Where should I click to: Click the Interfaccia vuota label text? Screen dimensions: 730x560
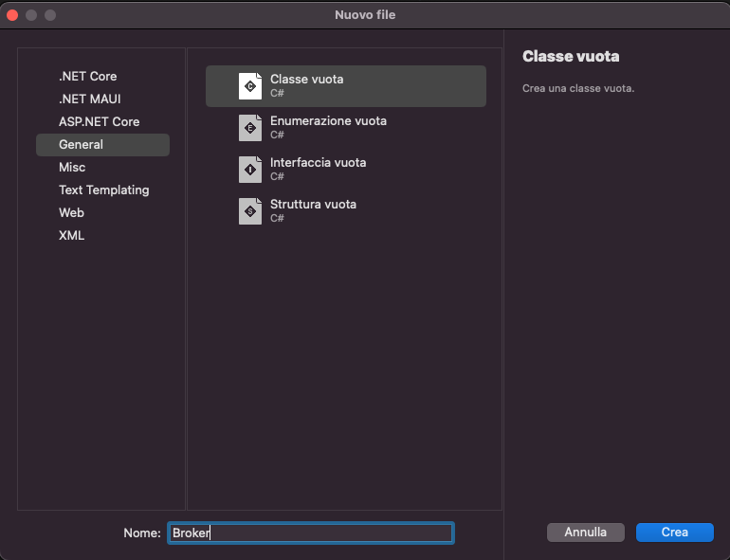[x=318, y=162]
